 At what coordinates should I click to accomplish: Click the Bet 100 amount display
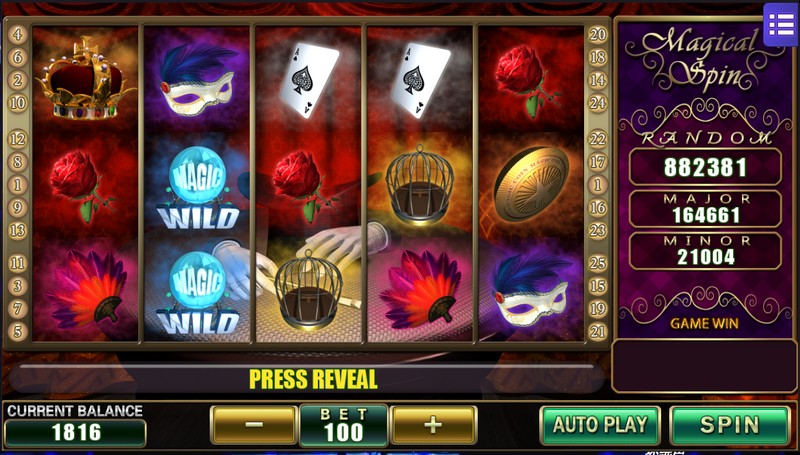click(343, 425)
